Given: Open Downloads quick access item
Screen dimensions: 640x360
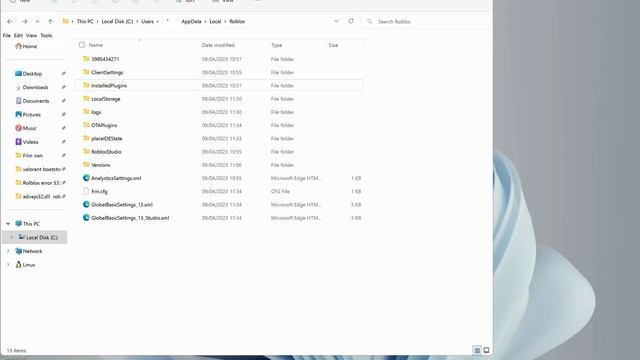Looking at the screenshot, I should click(x=32, y=87).
